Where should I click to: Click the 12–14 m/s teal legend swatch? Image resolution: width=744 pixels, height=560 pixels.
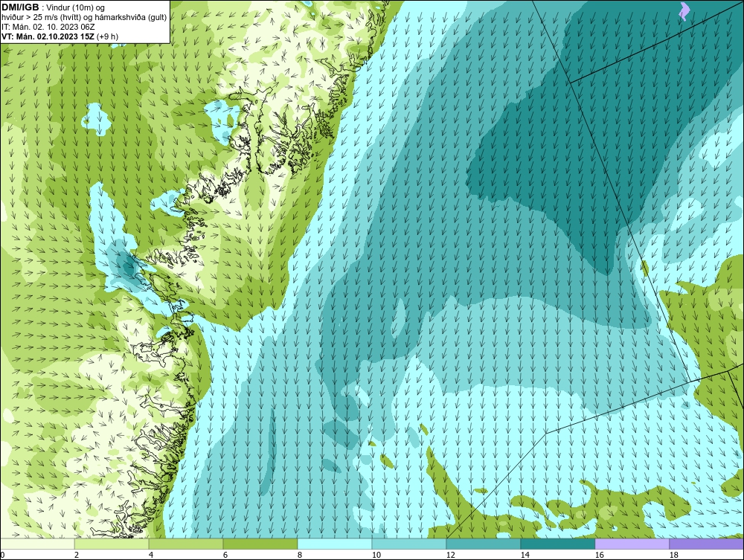(x=484, y=544)
